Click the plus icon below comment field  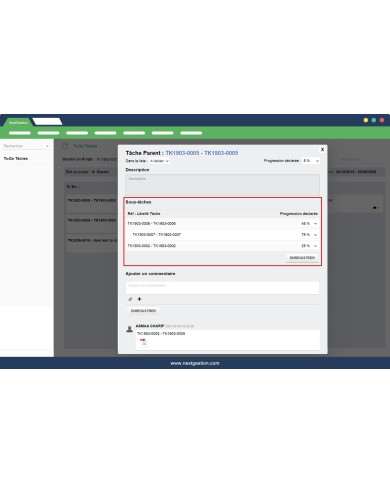tap(139, 299)
